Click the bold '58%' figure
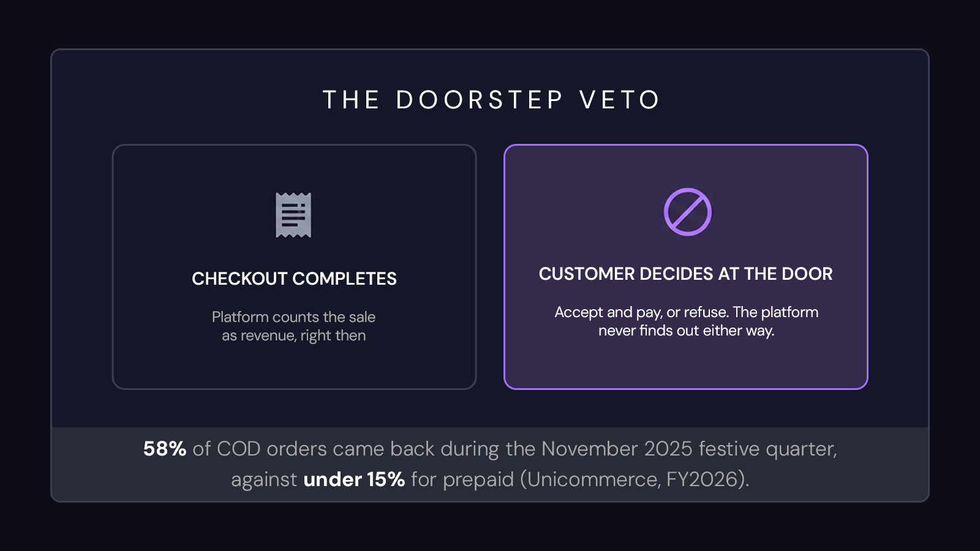This screenshot has height=551, width=980. coord(165,449)
